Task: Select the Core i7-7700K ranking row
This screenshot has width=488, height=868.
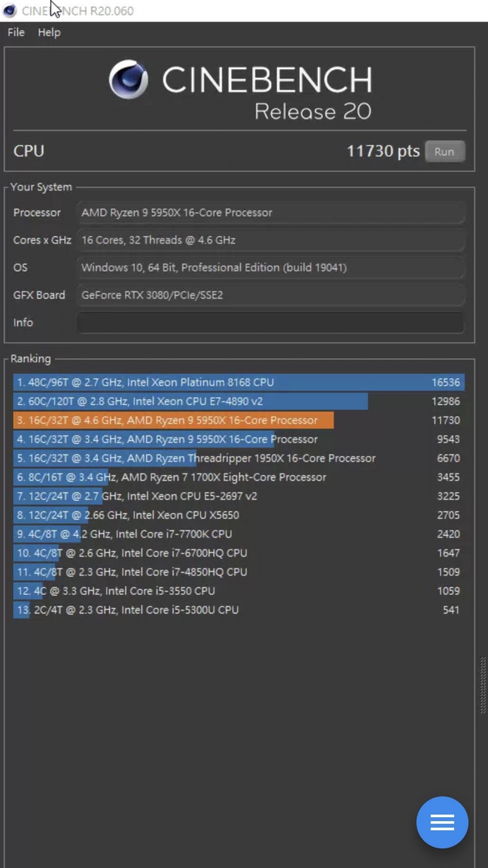Action: tap(239, 534)
